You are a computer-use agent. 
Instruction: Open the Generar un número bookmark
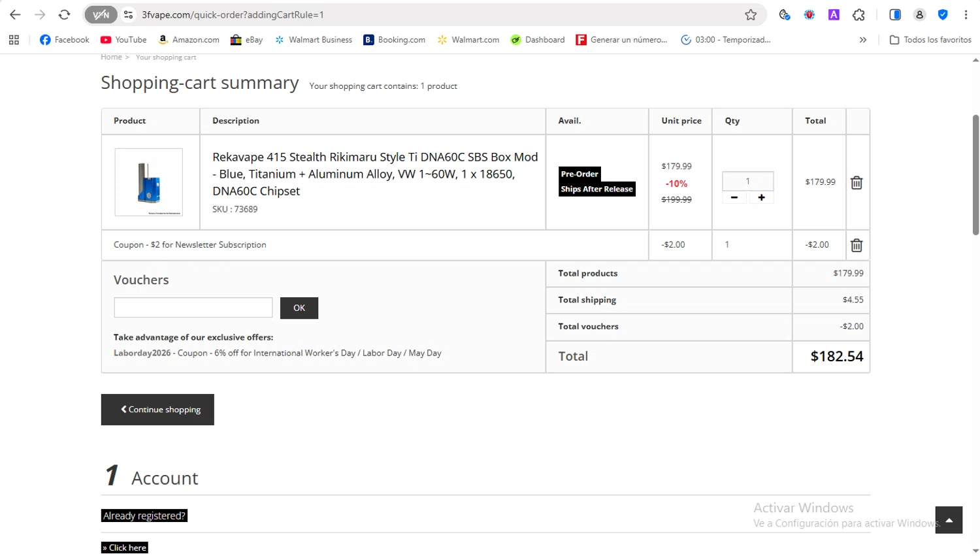coord(621,40)
